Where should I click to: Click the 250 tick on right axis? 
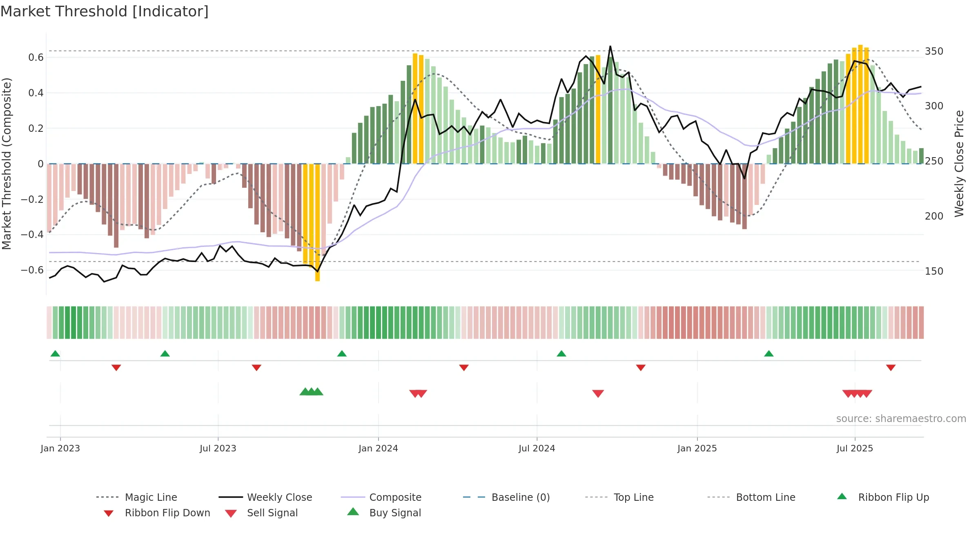tap(934, 161)
